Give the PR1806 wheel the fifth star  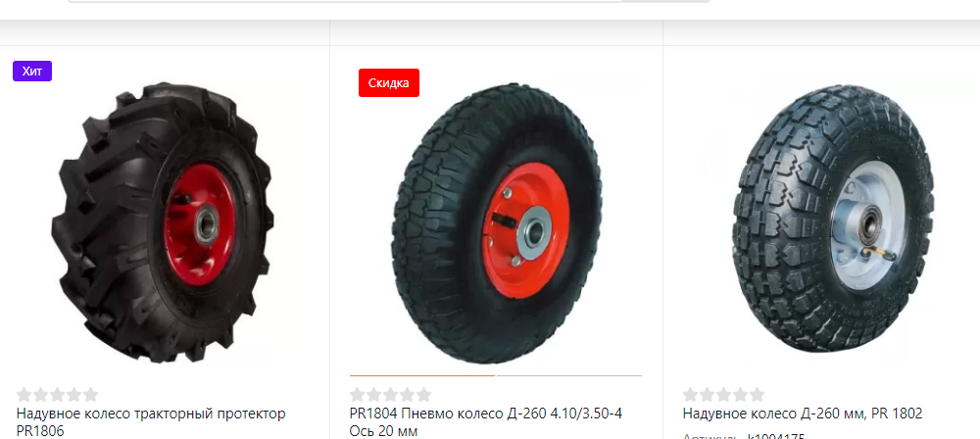pyautogui.click(x=90, y=395)
